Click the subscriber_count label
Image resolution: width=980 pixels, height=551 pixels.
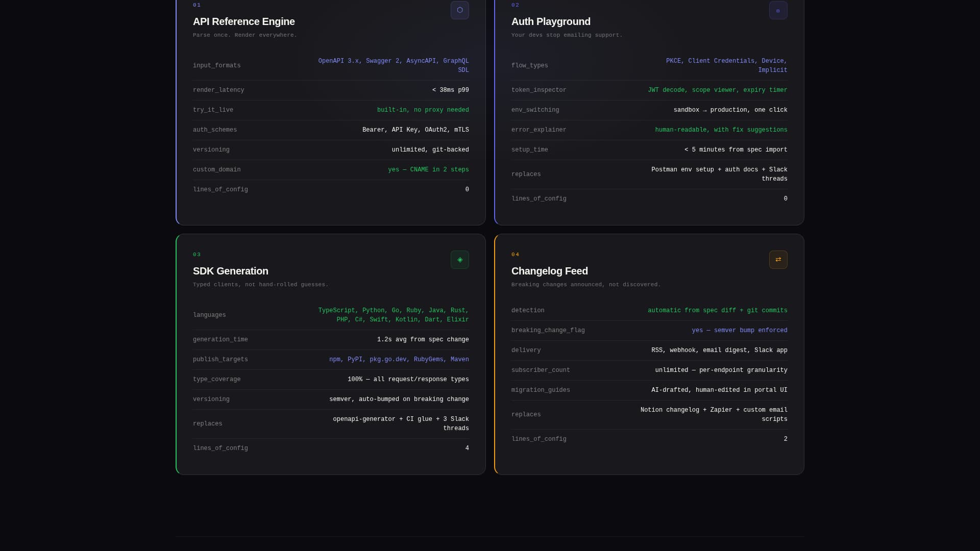pyautogui.click(x=541, y=370)
